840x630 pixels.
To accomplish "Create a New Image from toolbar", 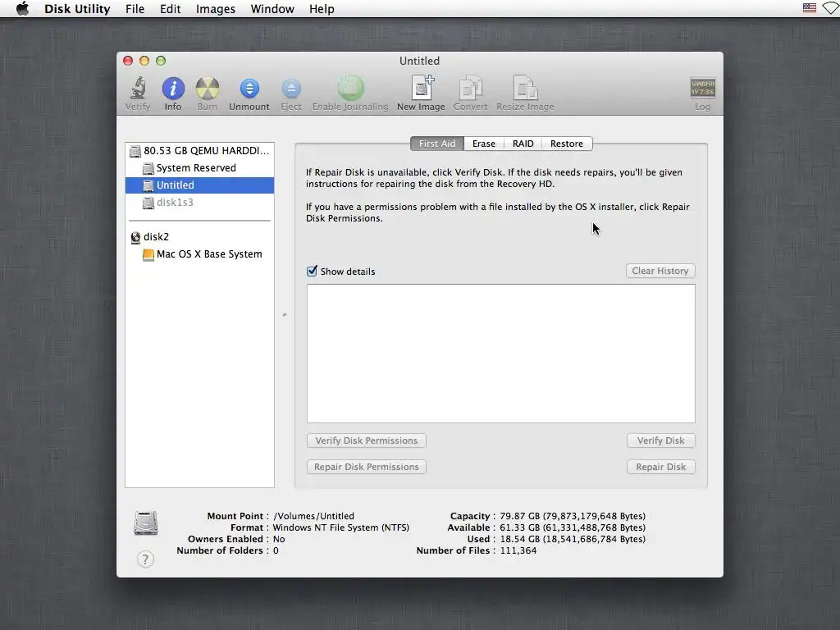I will 422,88.
